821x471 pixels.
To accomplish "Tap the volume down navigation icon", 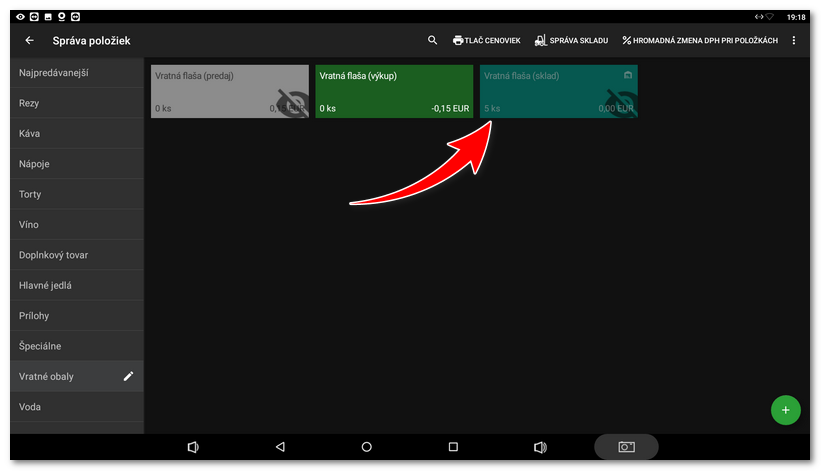I will (193, 447).
